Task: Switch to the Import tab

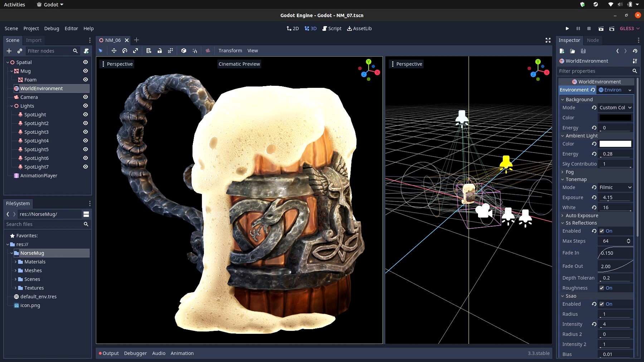Action: pos(34,40)
